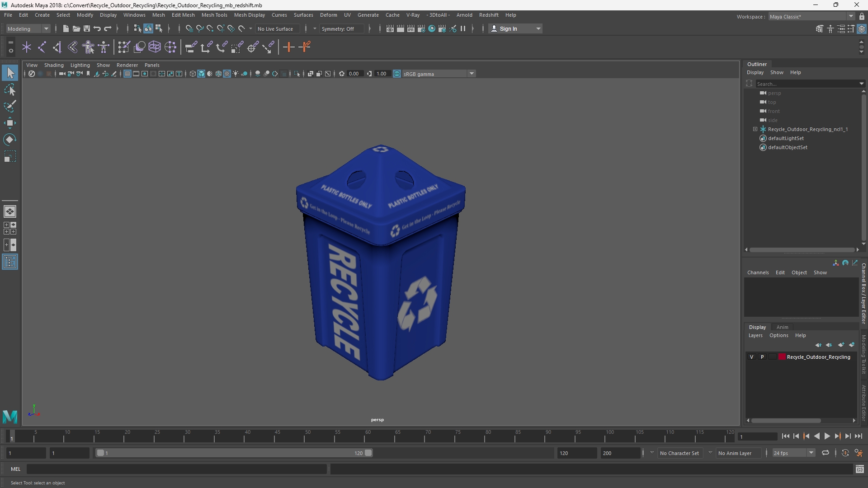Viewport: 868px width, 488px height.
Task: Open the Channels menu in Channel Box
Action: (x=758, y=272)
